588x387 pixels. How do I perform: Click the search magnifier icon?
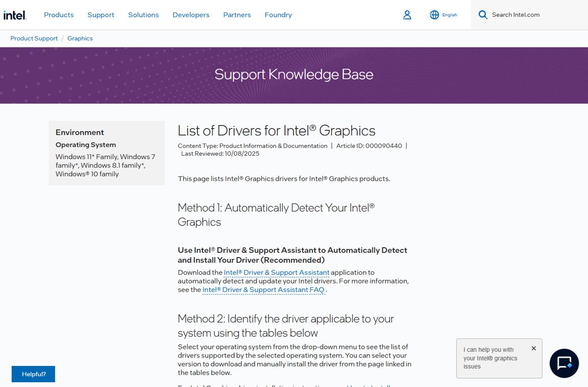pyautogui.click(x=483, y=15)
